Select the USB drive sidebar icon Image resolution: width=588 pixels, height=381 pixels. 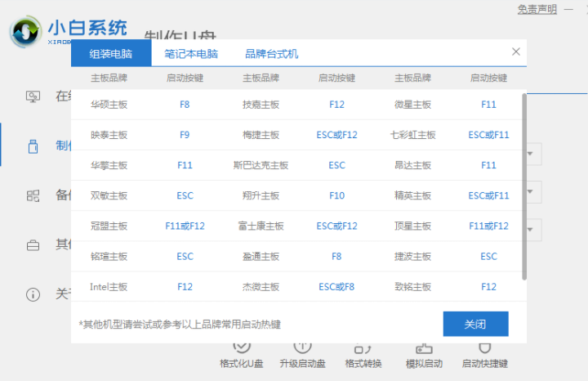(x=33, y=146)
